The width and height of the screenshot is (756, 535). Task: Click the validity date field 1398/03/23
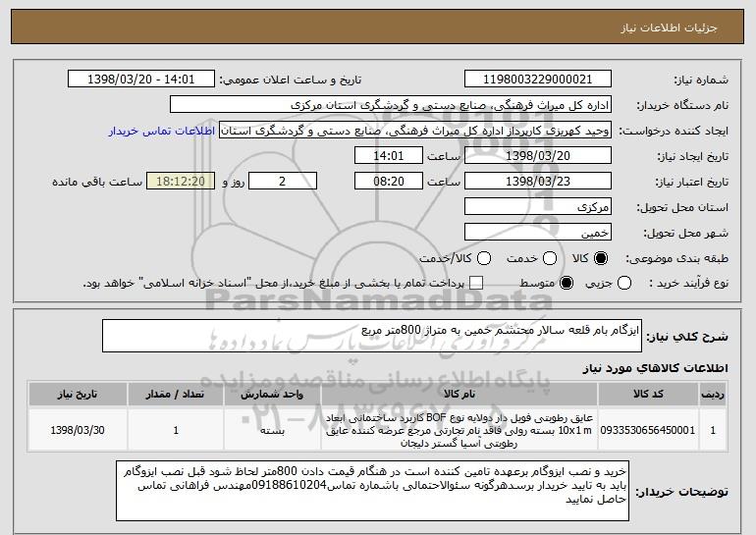coord(538,182)
